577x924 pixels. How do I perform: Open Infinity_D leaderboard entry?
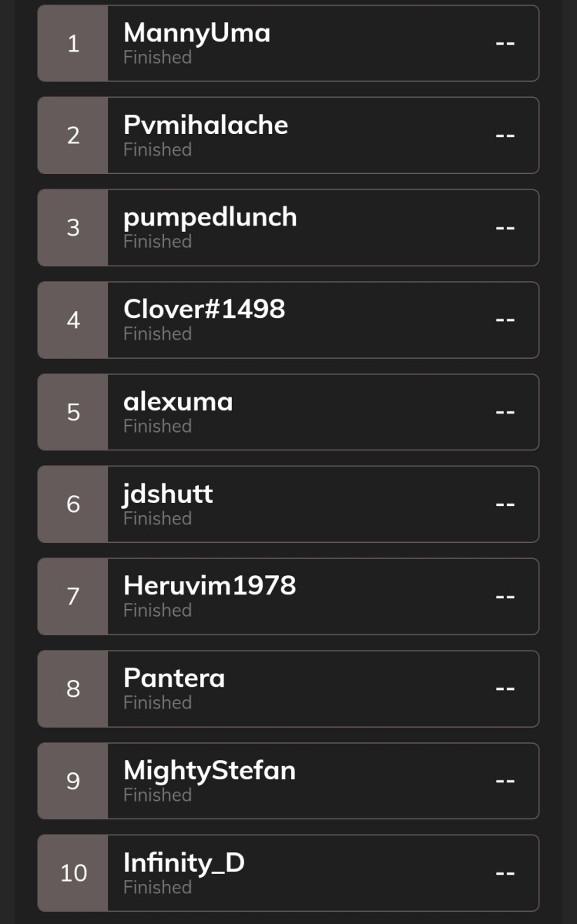[288, 873]
